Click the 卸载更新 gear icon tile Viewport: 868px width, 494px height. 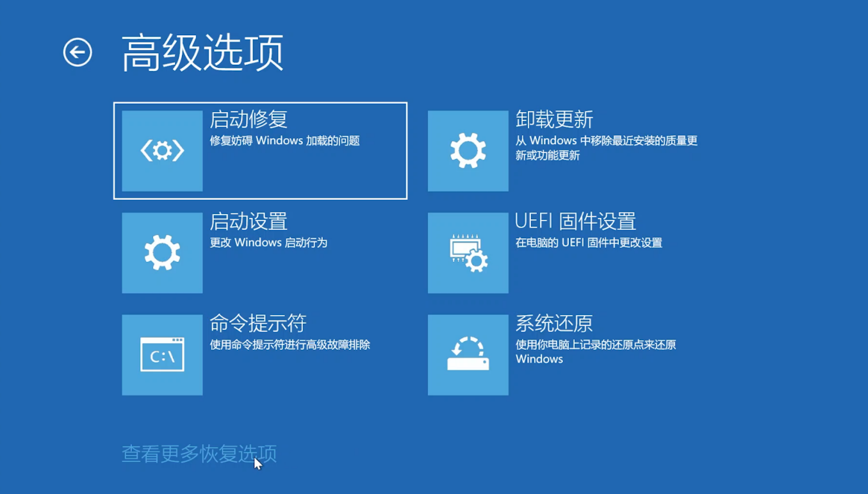[x=468, y=151]
